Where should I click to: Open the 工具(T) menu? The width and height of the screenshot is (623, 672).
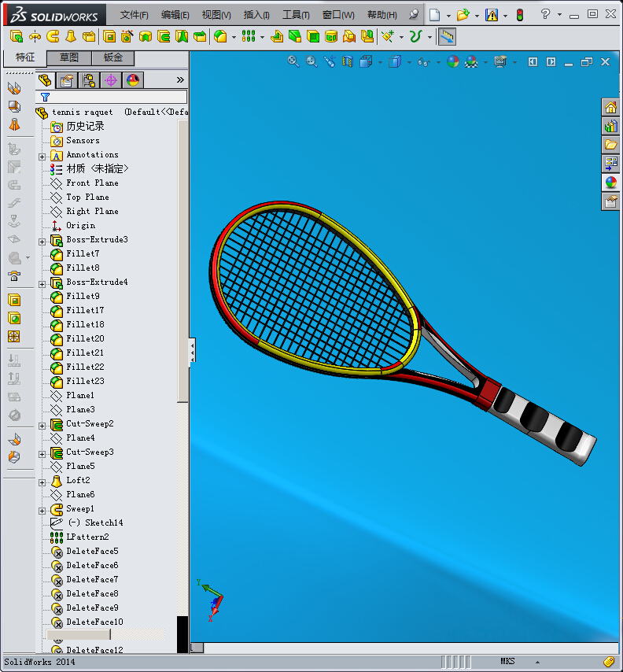(x=296, y=15)
